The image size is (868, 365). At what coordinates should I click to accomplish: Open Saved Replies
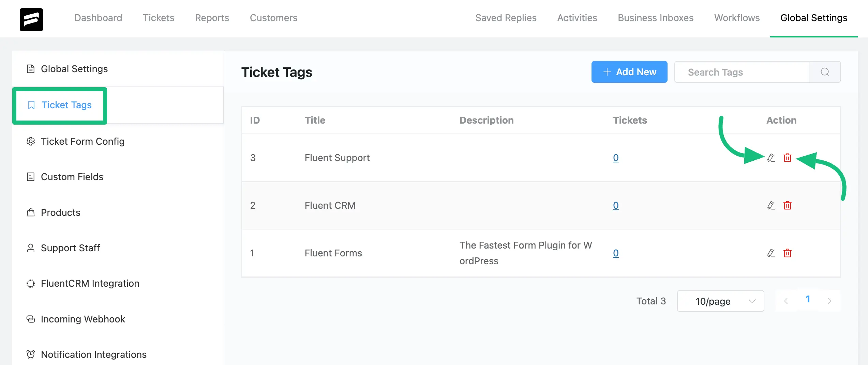[506, 18]
